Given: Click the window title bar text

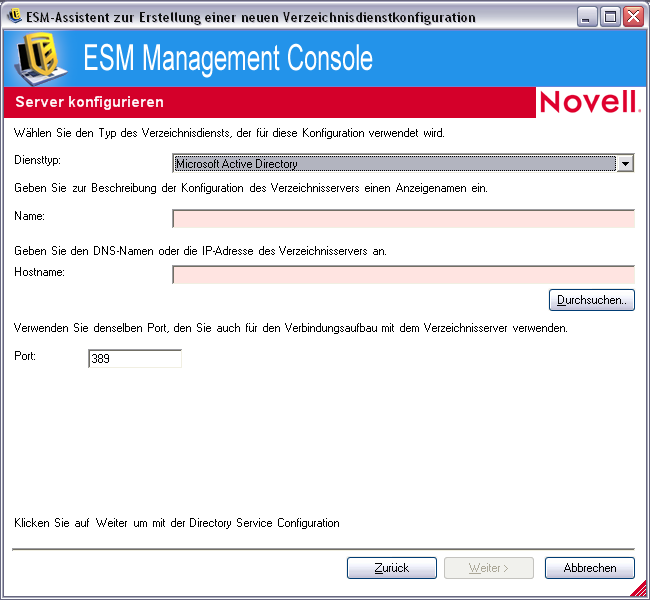Looking at the screenshot, I should pyautogui.click(x=251, y=17).
